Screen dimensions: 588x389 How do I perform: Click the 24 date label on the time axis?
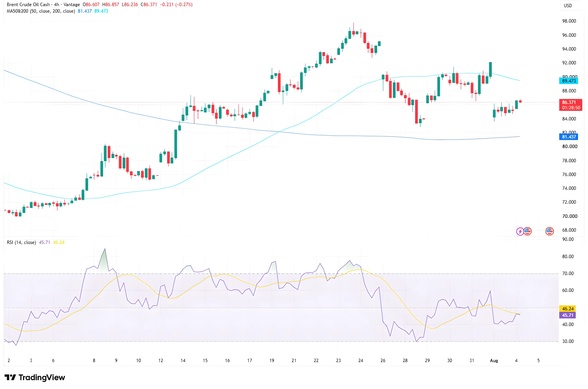(x=361, y=360)
